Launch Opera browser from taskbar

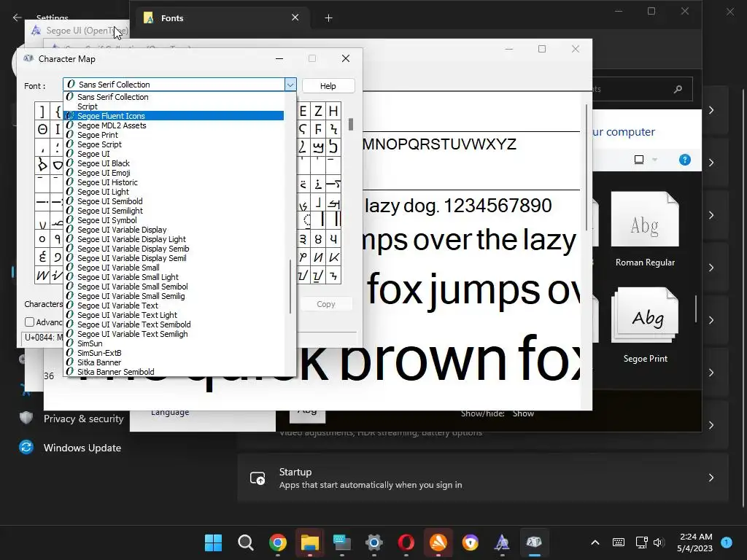pos(406,542)
